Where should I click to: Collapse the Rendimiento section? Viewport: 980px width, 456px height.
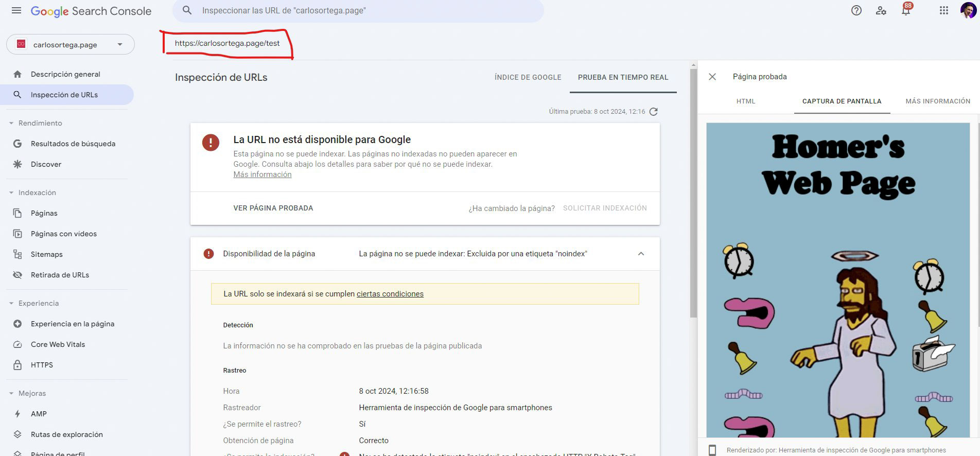click(x=11, y=123)
